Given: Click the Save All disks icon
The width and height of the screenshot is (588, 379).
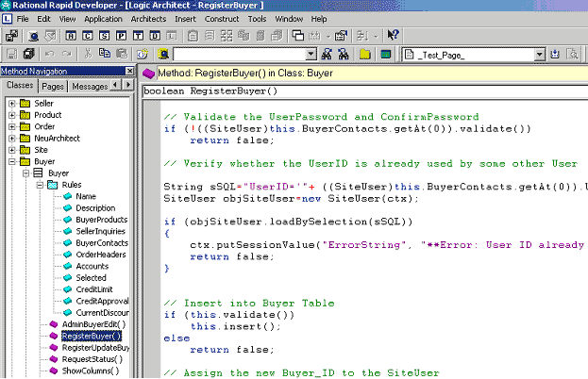Looking at the screenshot, I should [29, 55].
